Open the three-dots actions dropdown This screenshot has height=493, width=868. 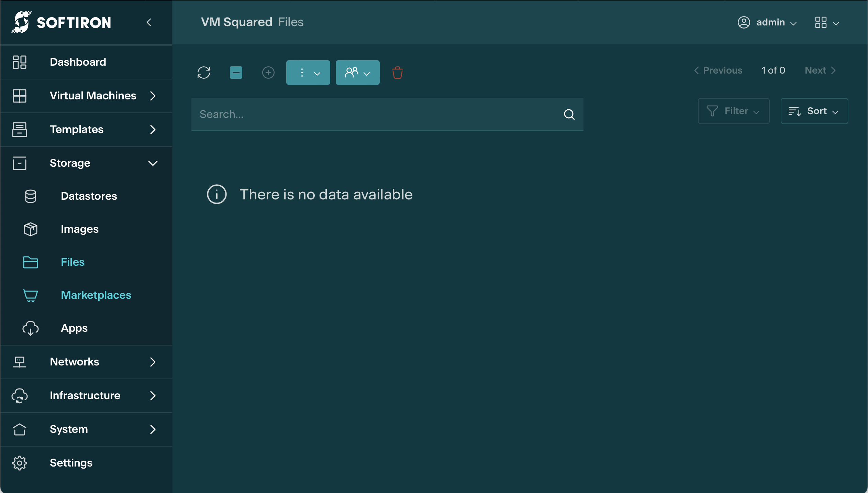point(308,73)
